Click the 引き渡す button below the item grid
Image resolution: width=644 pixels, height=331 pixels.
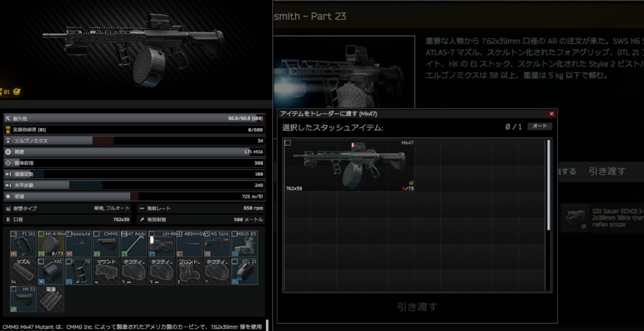[x=416, y=307]
